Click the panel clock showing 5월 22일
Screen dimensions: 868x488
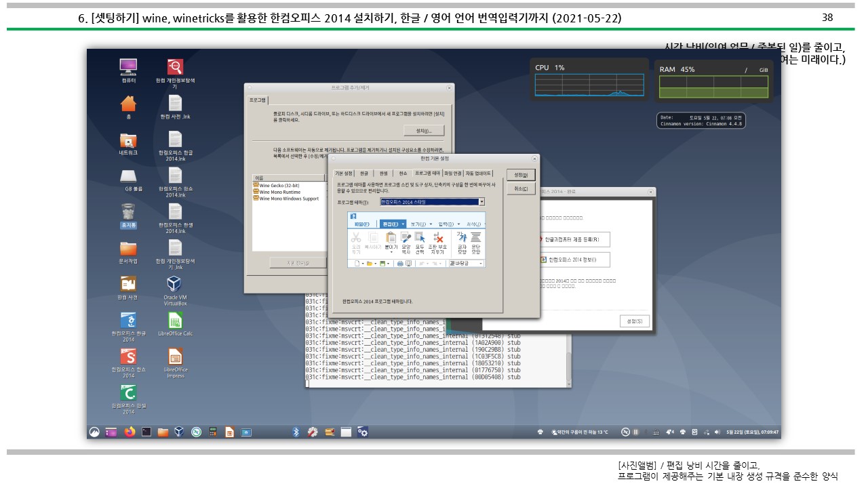[x=752, y=432]
